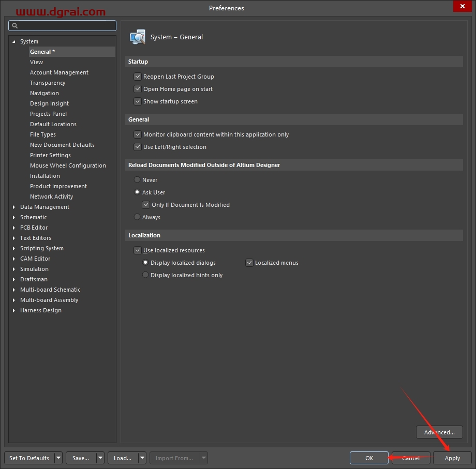The width and height of the screenshot is (476, 469).
Task: Open the Set To Defaults dropdown arrow
Action: tap(58, 458)
